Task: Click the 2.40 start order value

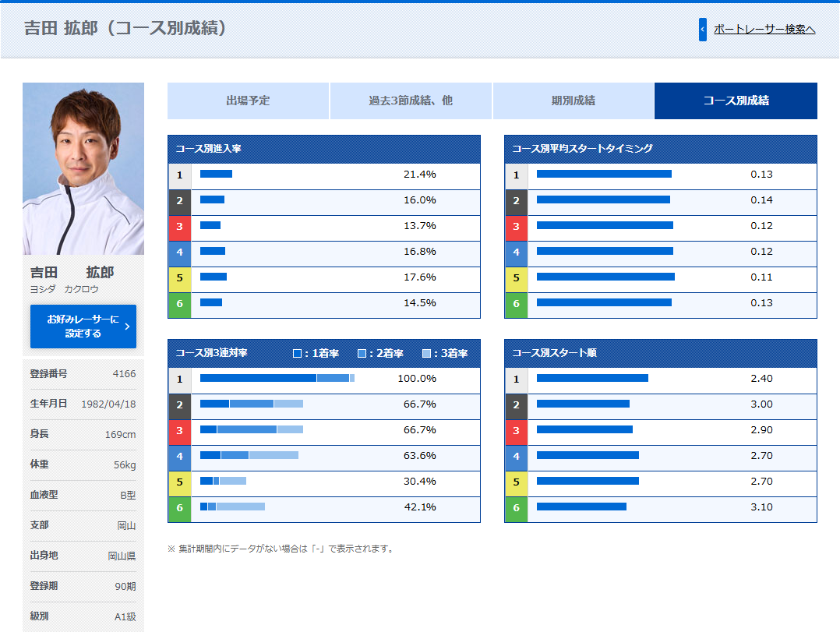Action: tap(761, 379)
